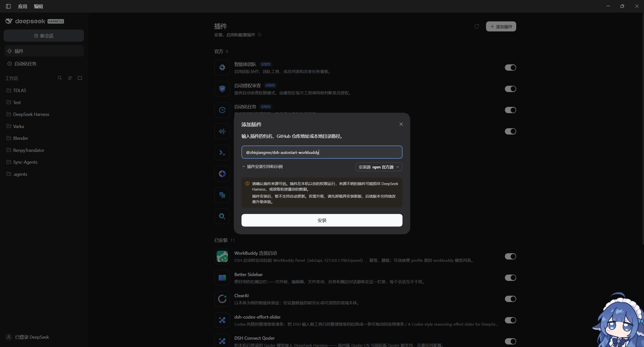Click the audio waveform plugin icon

pyautogui.click(x=222, y=131)
